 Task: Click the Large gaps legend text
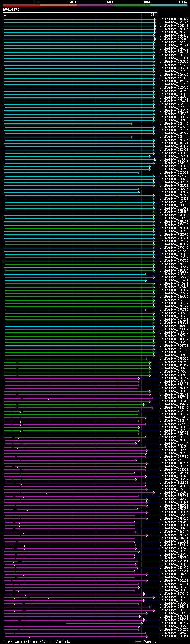click(x=37, y=642)
